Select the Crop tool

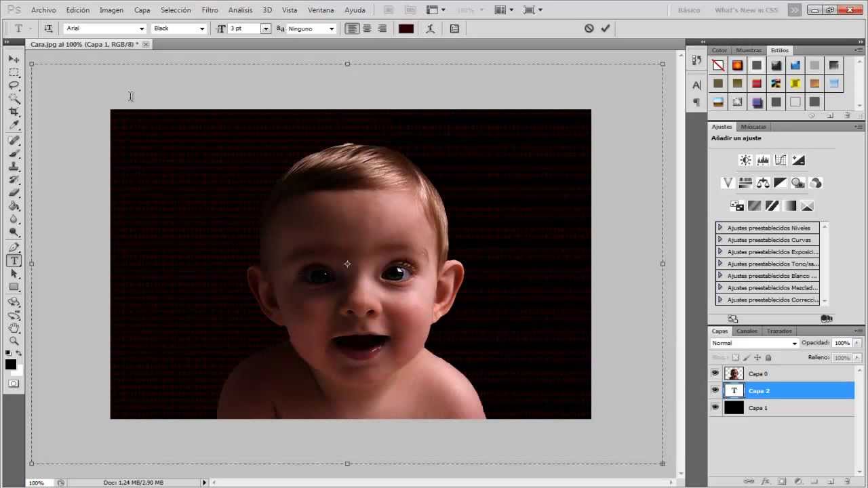point(14,112)
